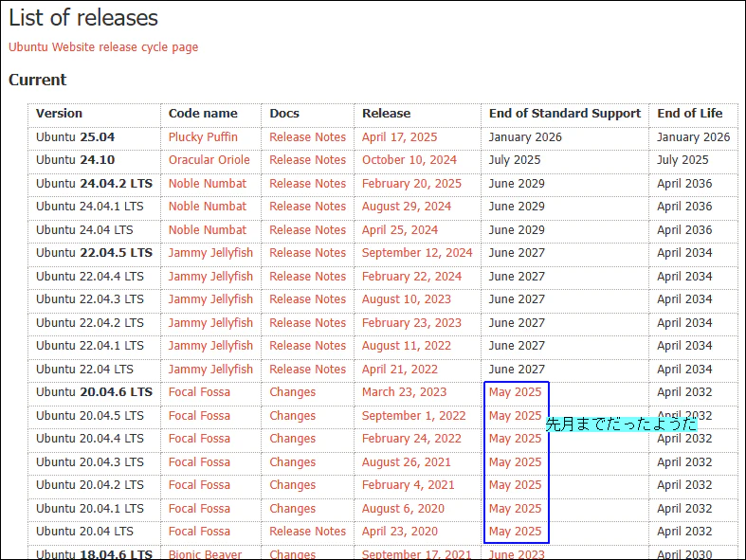Screen dimensions: 746x560
Task: Open May 2025 link in the 20.04 LTS row
Action: click(516, 532)
